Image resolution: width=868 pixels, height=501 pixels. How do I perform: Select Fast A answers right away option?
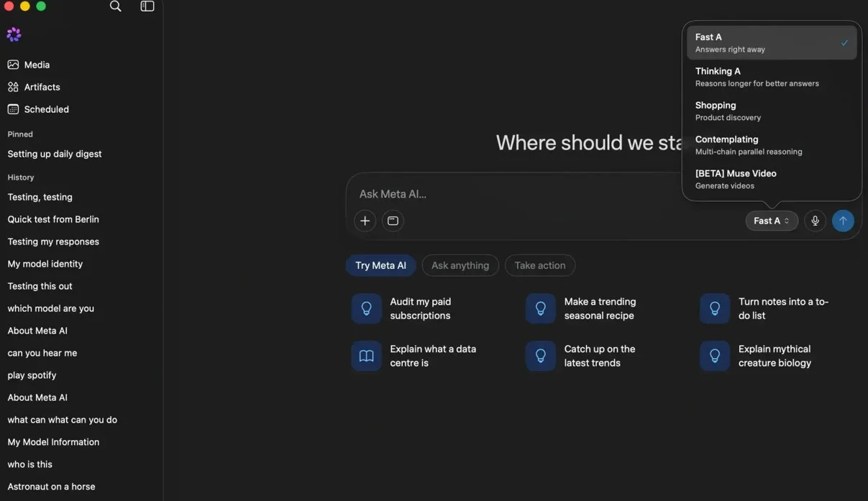pos(772,42)
